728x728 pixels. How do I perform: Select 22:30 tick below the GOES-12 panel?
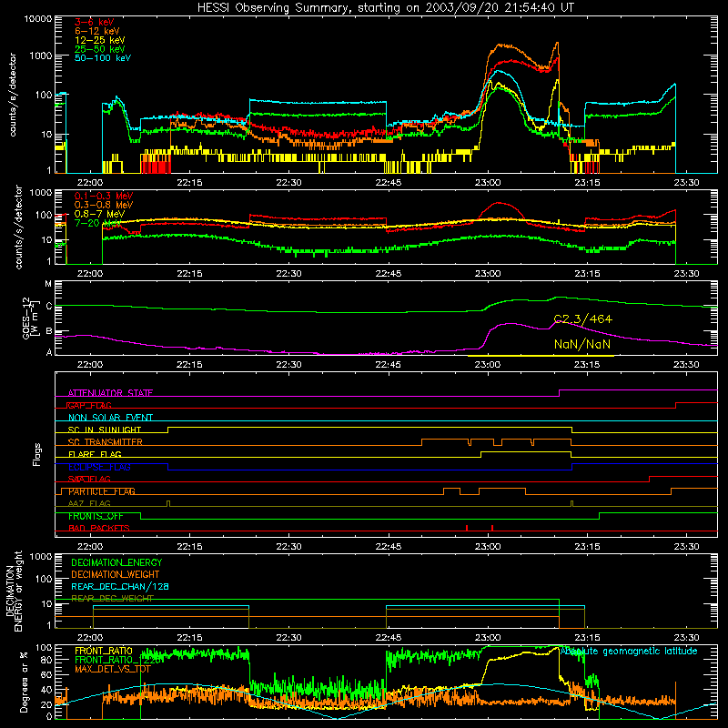[x=288, y=365]
